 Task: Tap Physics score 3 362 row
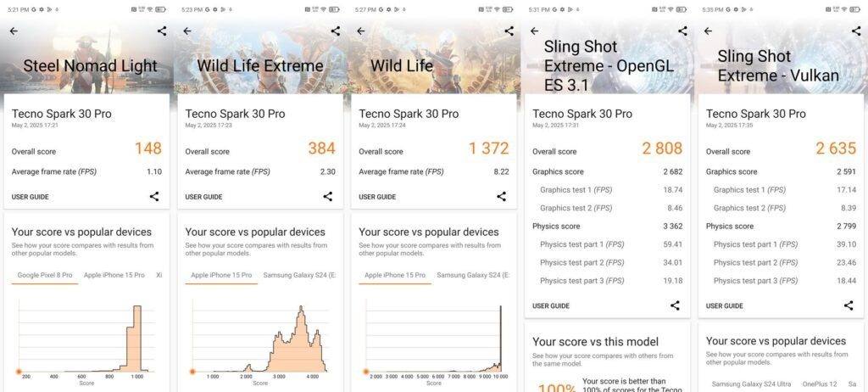click(x=607, y=227)
